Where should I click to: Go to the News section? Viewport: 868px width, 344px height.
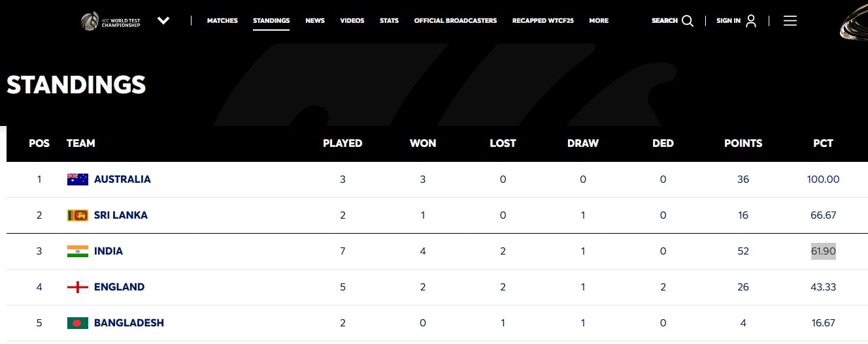click(x=315, y=21)
